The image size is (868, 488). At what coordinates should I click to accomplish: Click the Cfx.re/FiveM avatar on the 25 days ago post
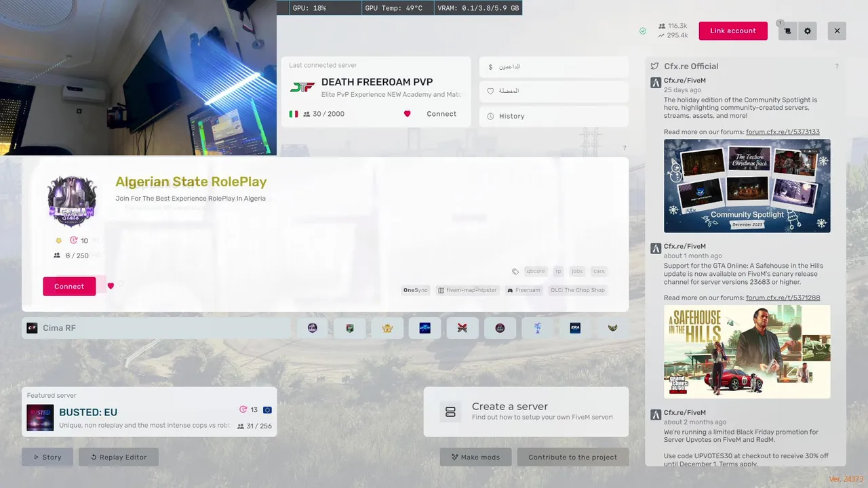pyautogui.click(x=656, y=83)
